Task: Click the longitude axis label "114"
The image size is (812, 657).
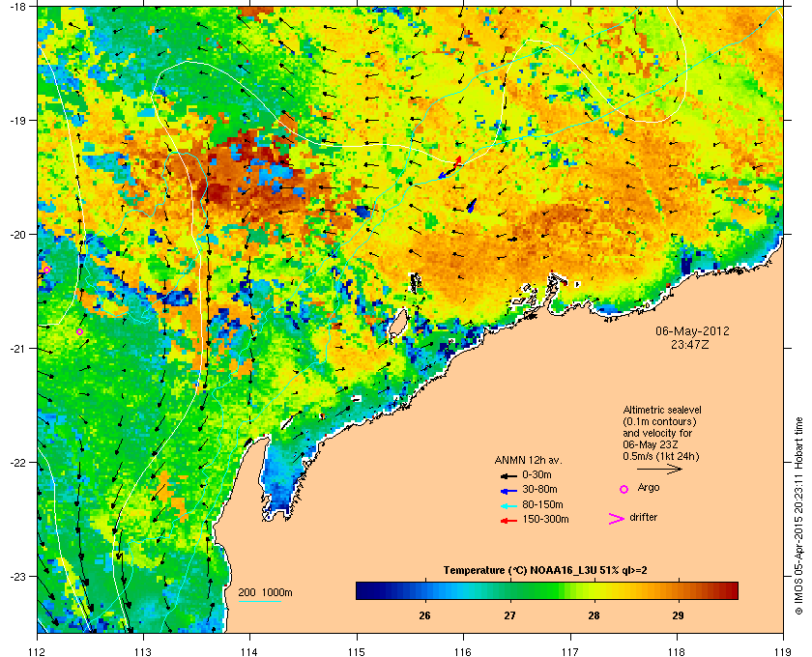Action: tap(249, 651)
